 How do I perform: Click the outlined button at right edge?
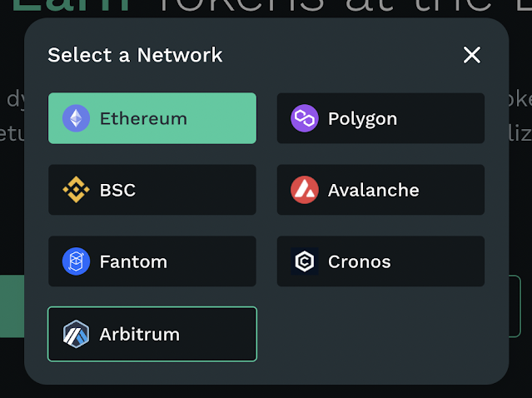(520, 306)
